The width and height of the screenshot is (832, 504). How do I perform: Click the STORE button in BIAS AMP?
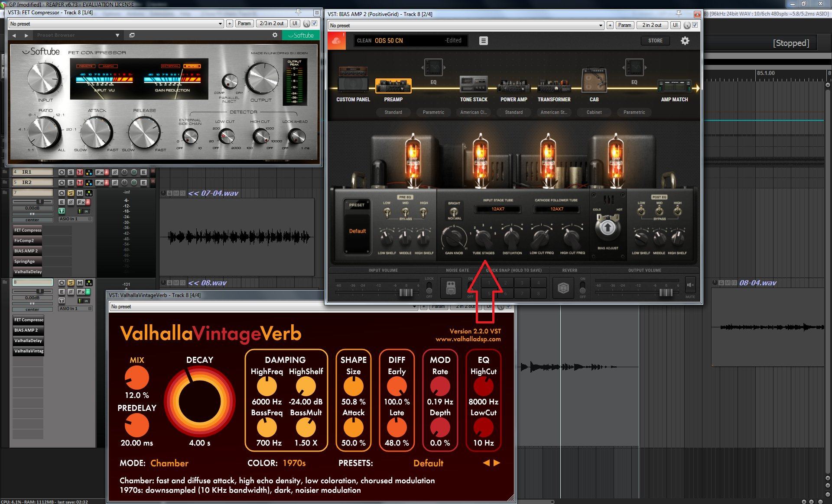click(655, 41)
